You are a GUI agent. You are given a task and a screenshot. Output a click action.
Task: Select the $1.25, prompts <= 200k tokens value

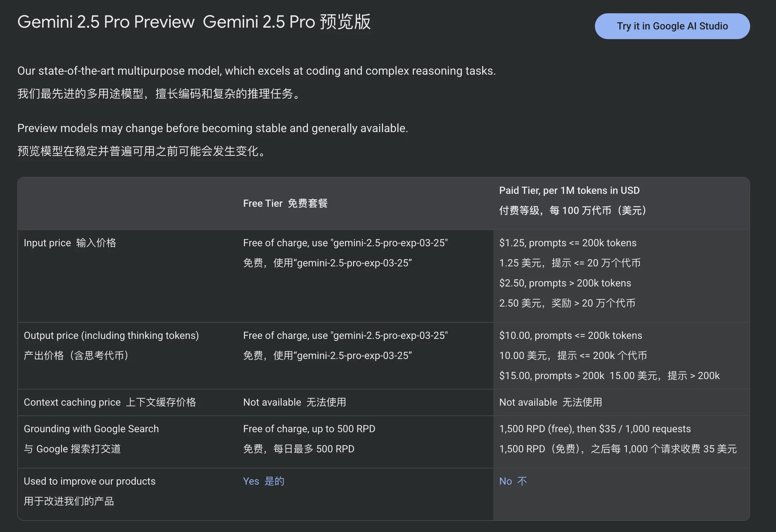(568, 243)
